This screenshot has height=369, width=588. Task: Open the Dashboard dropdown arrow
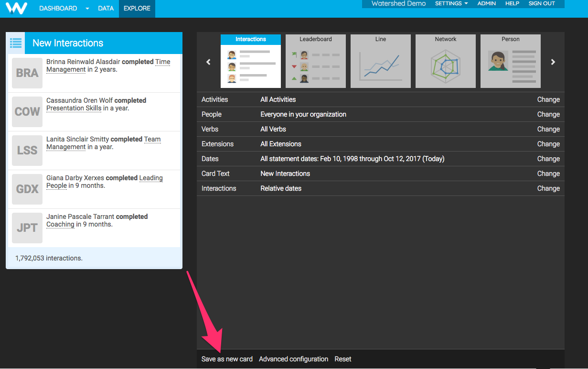tap(87, 9)
